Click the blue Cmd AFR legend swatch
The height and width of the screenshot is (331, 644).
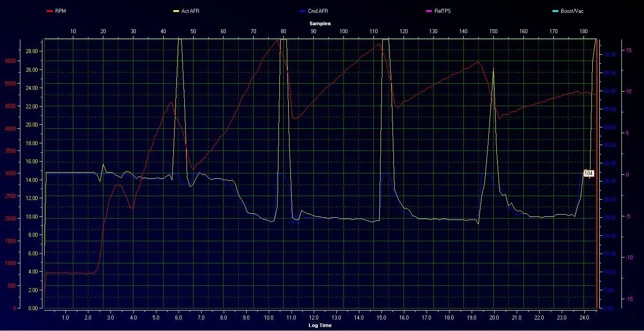(302, 11)
